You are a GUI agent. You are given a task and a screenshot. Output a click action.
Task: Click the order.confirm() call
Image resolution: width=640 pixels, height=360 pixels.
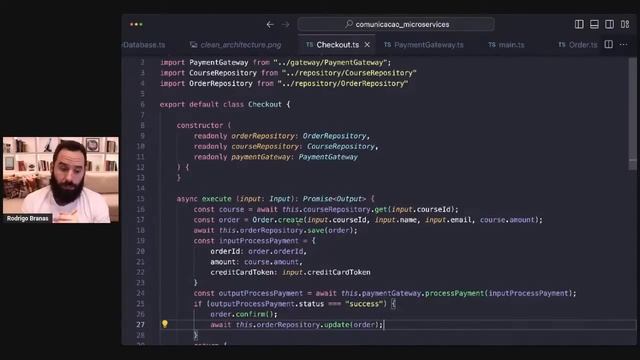[x=244, y=314]
